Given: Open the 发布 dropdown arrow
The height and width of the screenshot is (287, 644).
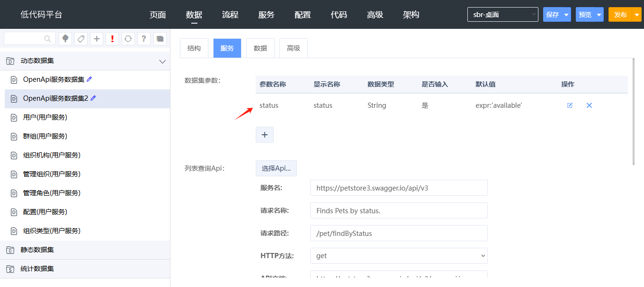Looking at the screenshot, I should [x=637, y=15].
